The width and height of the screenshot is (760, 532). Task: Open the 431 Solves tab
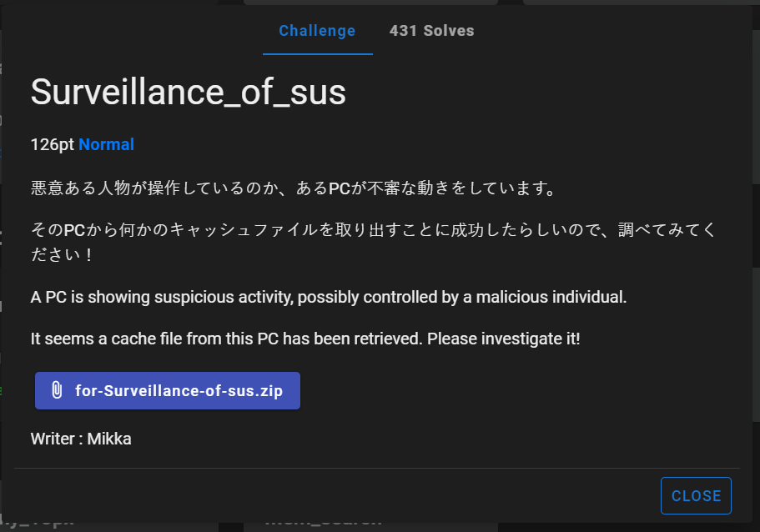point(431,31)
